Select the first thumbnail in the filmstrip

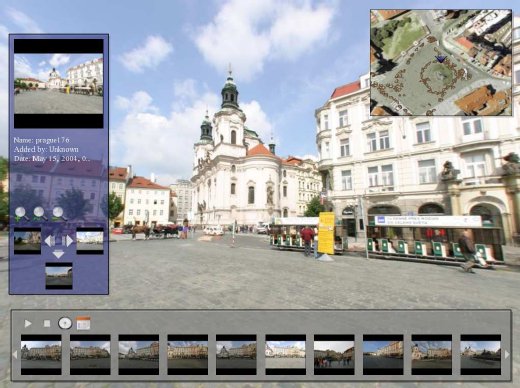pyautogui.click(x=41, y=355)
